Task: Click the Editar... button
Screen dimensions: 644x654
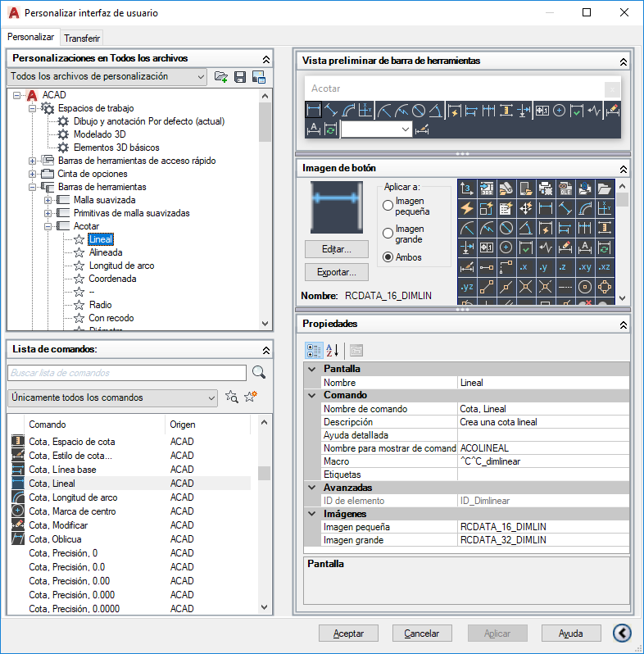Action: [337, 249]
